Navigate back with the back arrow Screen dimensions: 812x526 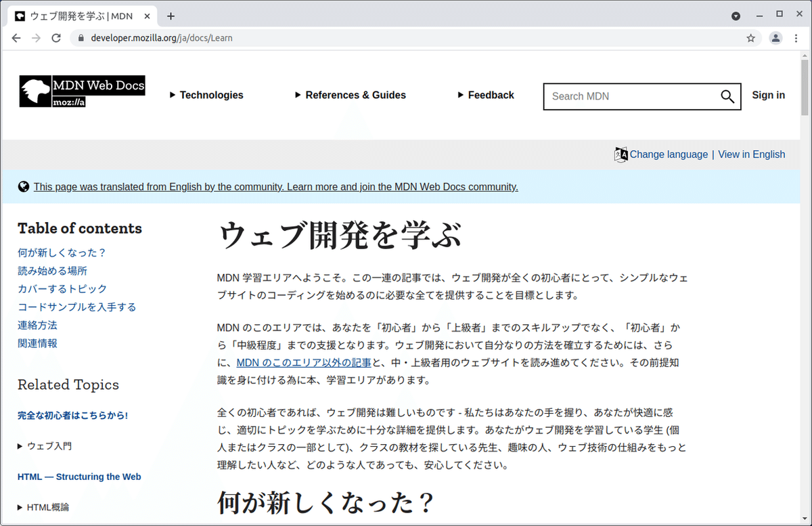(16, 38)
